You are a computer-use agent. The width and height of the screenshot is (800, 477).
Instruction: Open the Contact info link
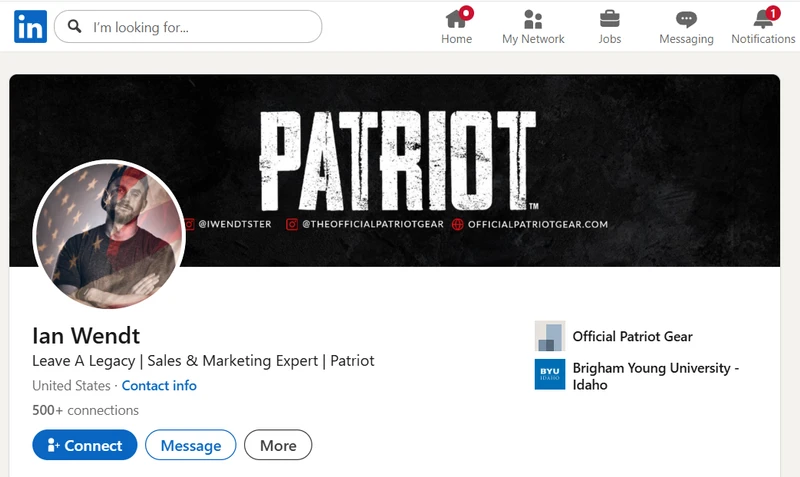click(x=159, y=385)
